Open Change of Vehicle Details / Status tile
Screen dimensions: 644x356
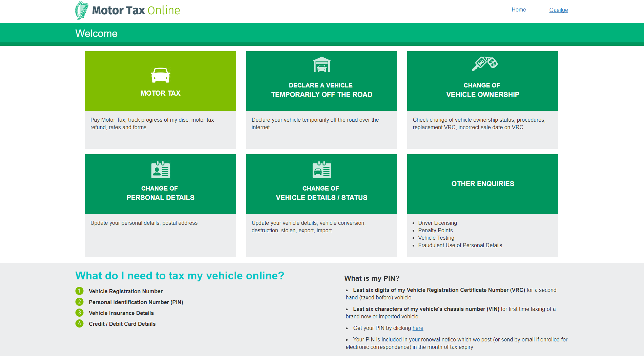321,184
